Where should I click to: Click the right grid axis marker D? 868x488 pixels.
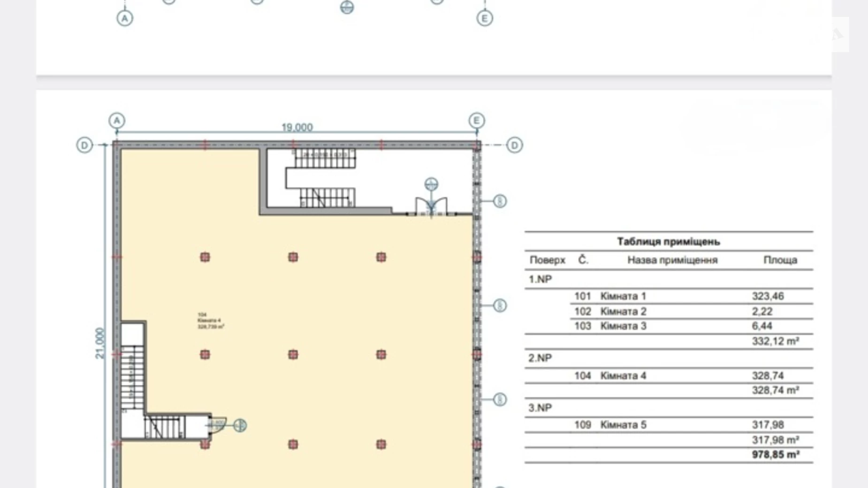(514, 145)
